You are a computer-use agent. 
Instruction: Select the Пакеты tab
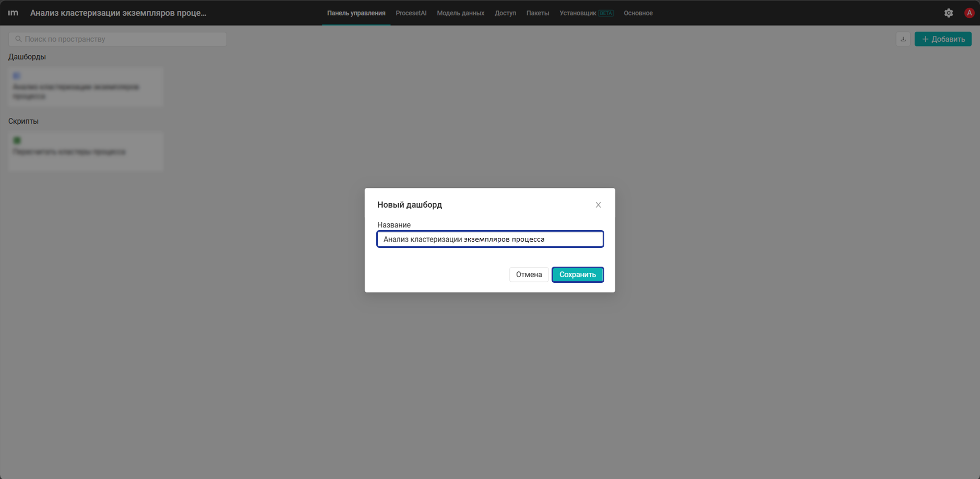[537, 13]
